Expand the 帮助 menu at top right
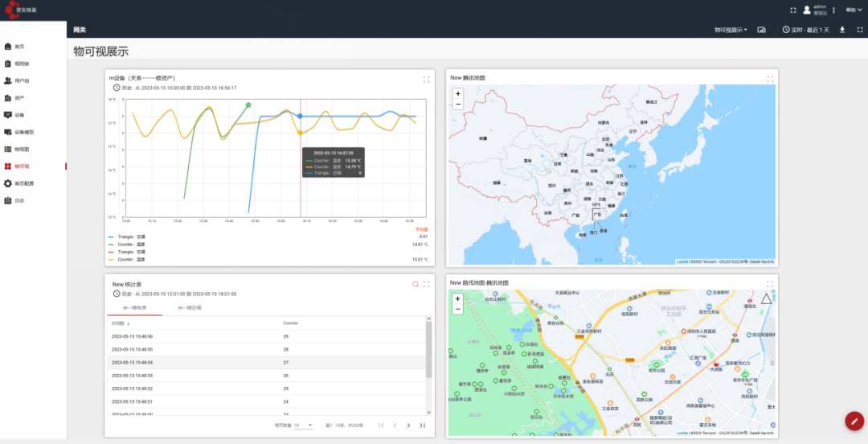This screenshot has width=868, height=444. (853, 10)
